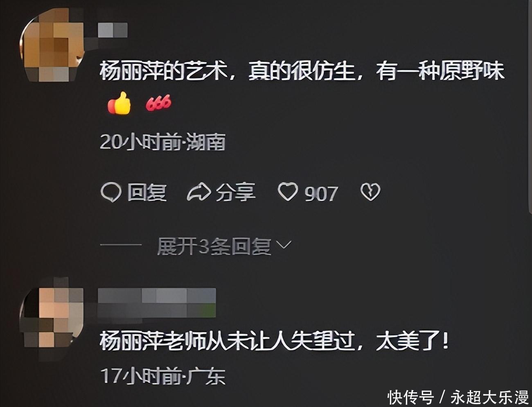Click the red 666 emoji sticker
This screenshot has height=407, width=532.
(x=158, y=102)
